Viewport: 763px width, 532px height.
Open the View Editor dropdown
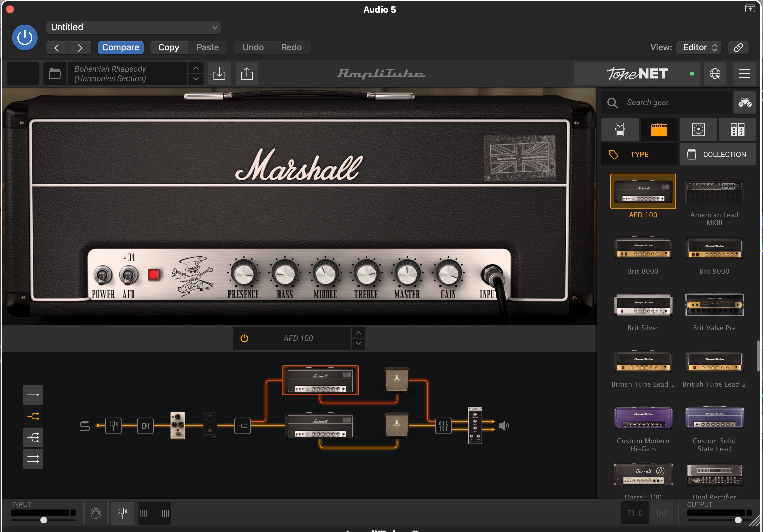point(699,47)
